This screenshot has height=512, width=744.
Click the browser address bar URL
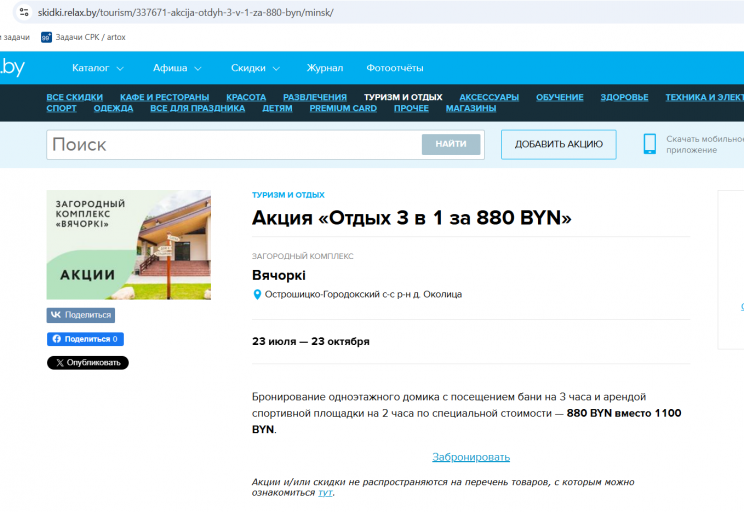[186, 12]
